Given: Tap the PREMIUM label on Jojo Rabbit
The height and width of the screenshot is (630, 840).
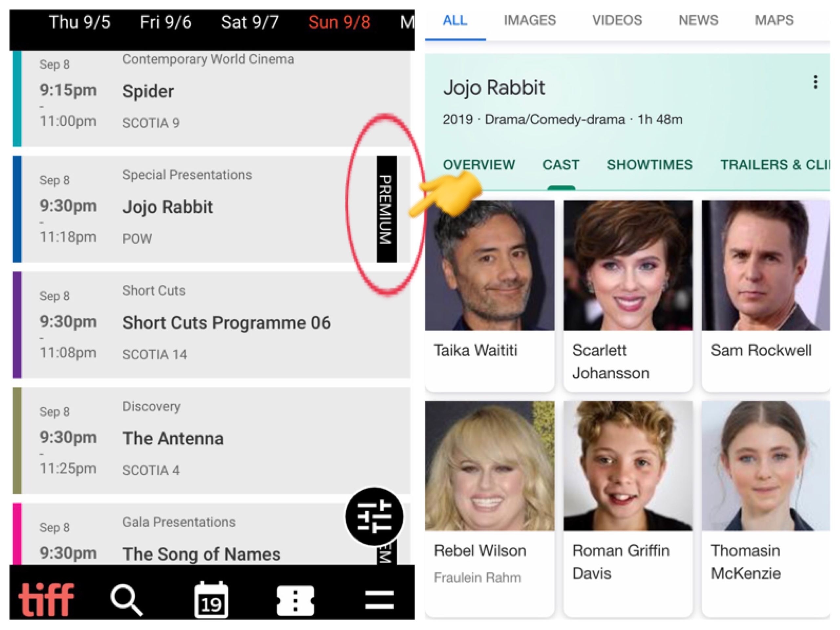Looking at the screenshot, I should pos(387,209).
